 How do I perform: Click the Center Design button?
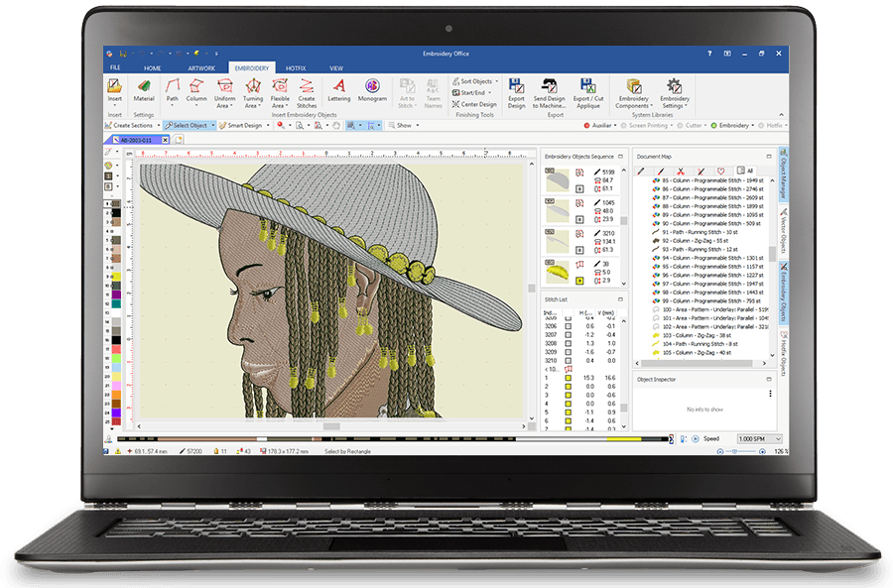click(474, 104)
